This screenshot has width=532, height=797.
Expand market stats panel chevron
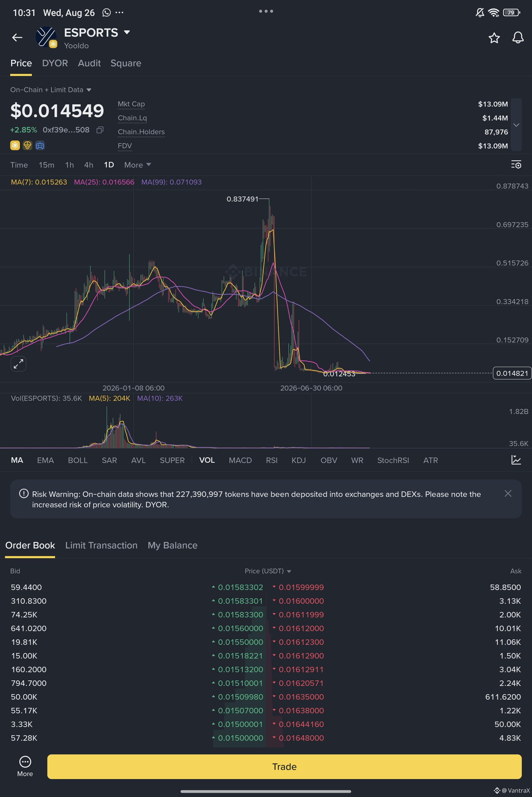pos(516,125)
